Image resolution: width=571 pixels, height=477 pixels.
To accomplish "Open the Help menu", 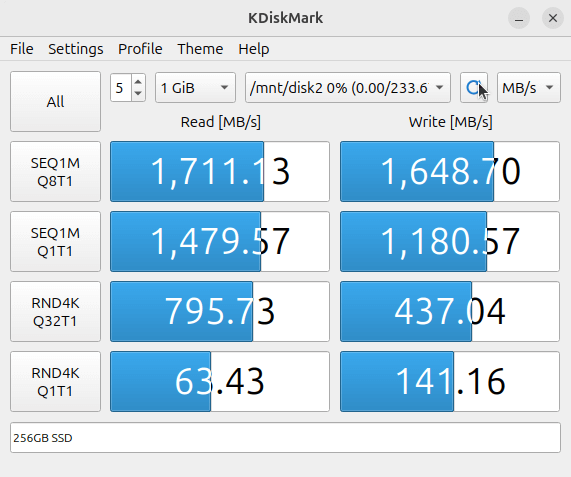I will tap(254, 49).
